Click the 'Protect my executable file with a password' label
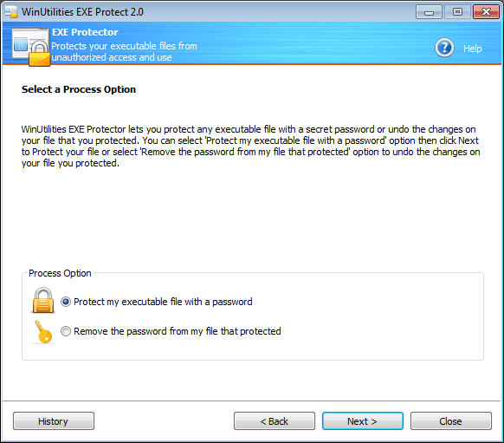The image size is (504, 443). pyautogui.click(x=163, y=302)
